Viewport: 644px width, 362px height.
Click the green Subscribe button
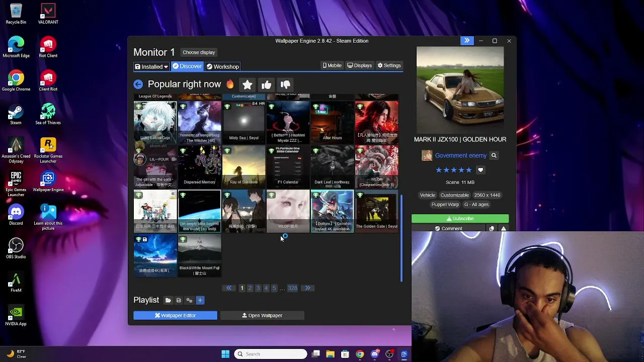(x=460, y=219)
